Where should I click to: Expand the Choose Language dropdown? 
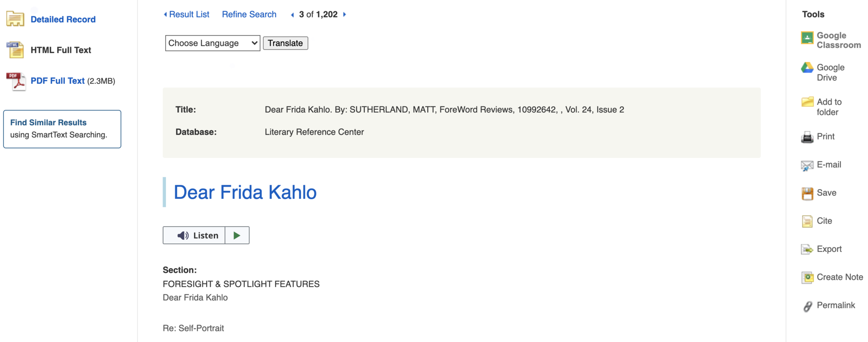tap(213, 43)
